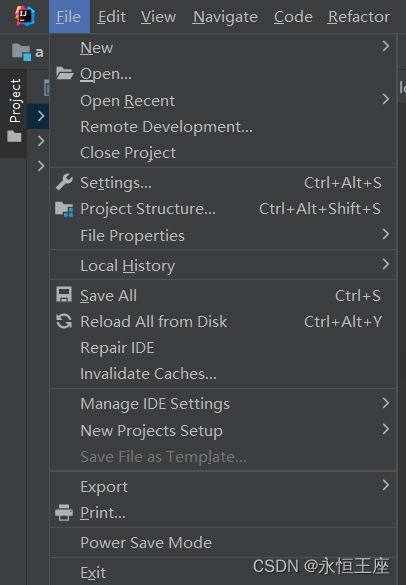Open the Refactor menu
This screenshot has width=406, height=585.
(359, 17)
